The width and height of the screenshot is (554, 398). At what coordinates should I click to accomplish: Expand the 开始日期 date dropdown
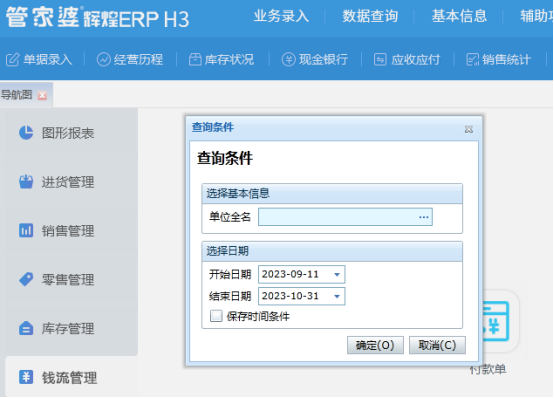click(x=337, y=275)
